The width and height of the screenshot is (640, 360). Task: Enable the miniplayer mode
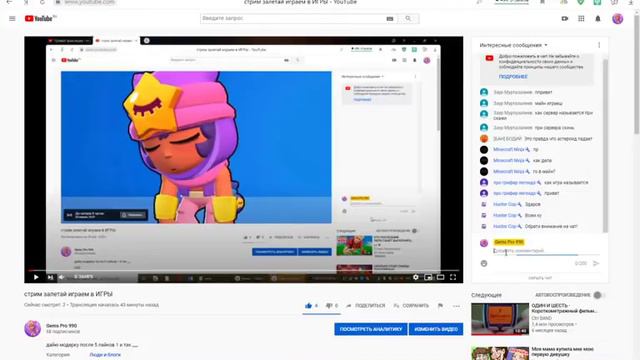pyautogui.click(x=428, y=277)
